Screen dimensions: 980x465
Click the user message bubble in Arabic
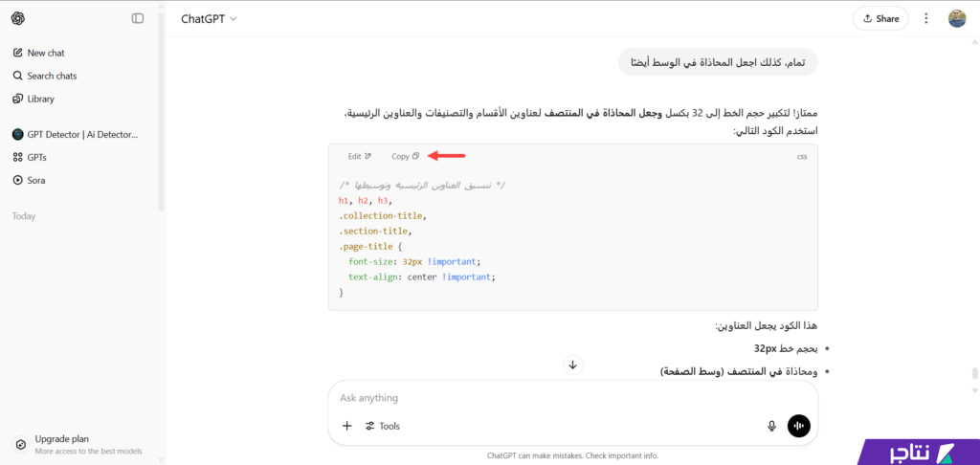coord(718,62)
